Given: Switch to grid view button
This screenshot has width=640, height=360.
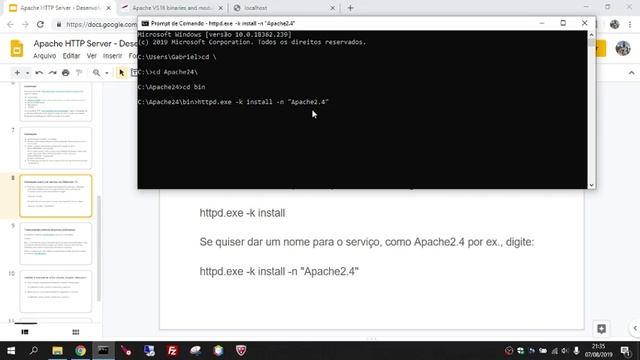Looking at the screenshot, I should point(76,332).
